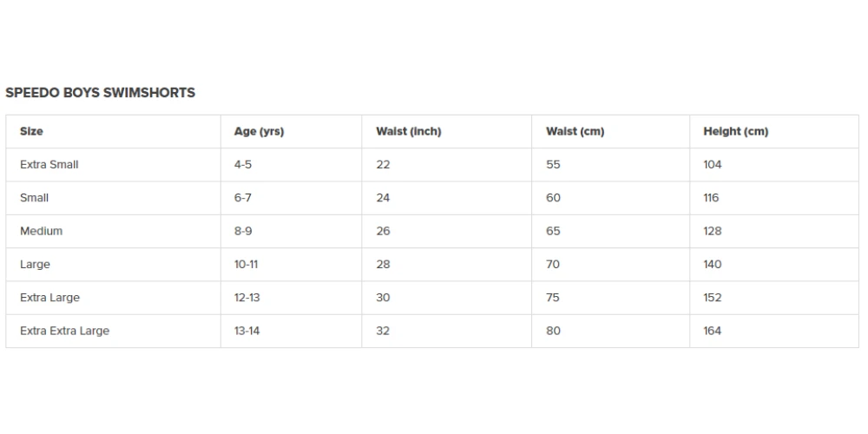This screenshot has width=868, height=434.
Task: Select the Waist (inch) column header
Action: [x=408, y=132]
